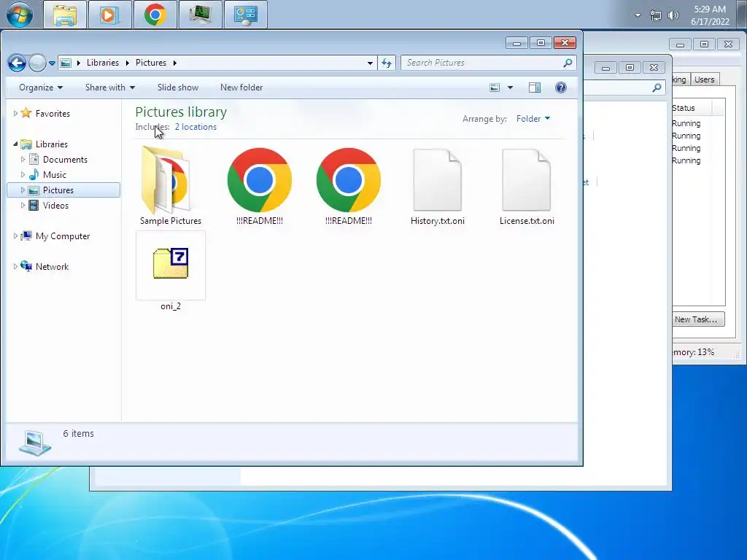The width and height of the screenshot is (747, 560).
Task: Switch to Task Manager taskbar icon
Action: click(x=200, y=15)
